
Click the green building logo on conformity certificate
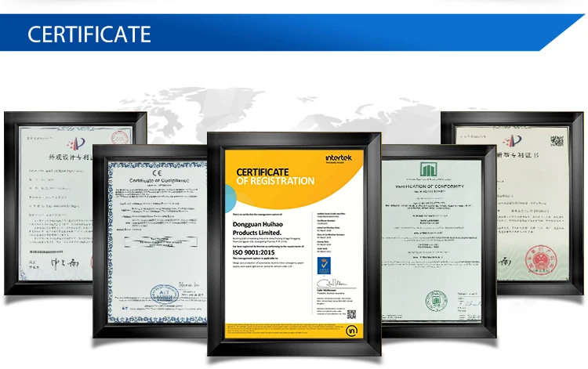coord(428,170)
